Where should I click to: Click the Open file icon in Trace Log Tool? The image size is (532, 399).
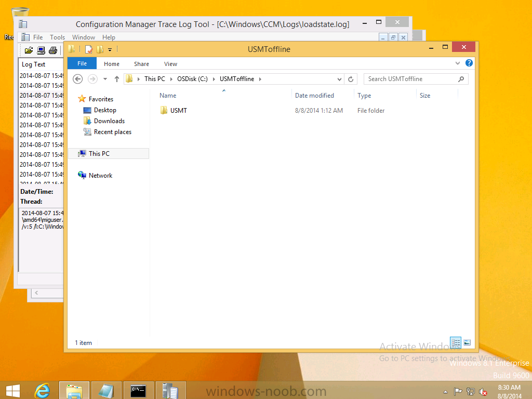(29, 50)
